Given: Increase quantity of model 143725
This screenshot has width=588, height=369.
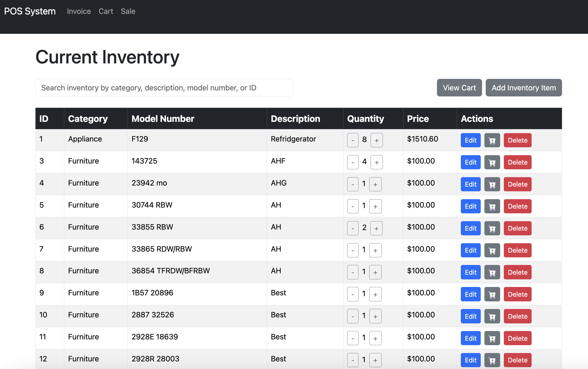Looking at the screenshot, I should (x=377, y=162).
